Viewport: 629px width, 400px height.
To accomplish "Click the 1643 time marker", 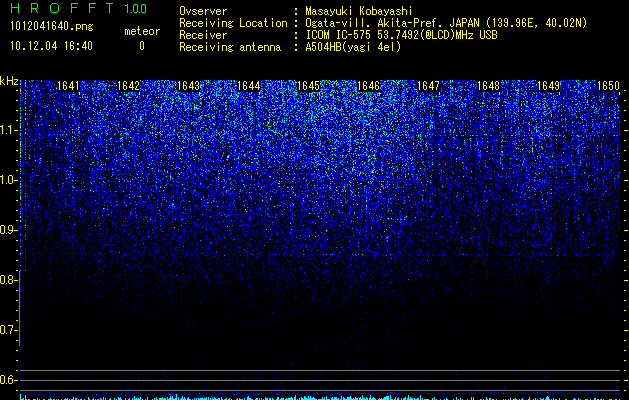I will point(188,86).
